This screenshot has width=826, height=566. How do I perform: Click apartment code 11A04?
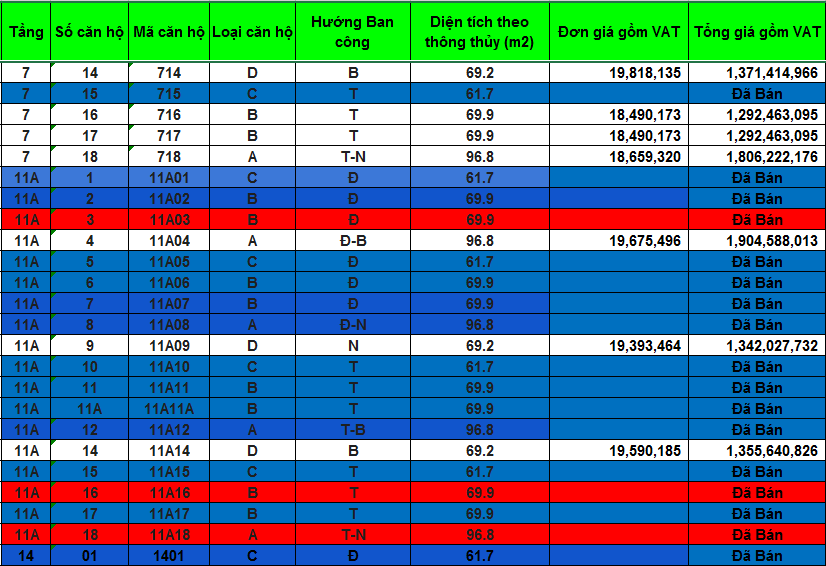[169, 240]
